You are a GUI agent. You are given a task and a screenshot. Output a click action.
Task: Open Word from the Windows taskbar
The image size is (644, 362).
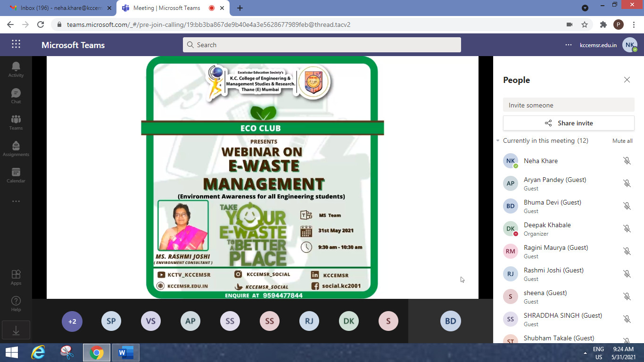[x=125, y=352]
